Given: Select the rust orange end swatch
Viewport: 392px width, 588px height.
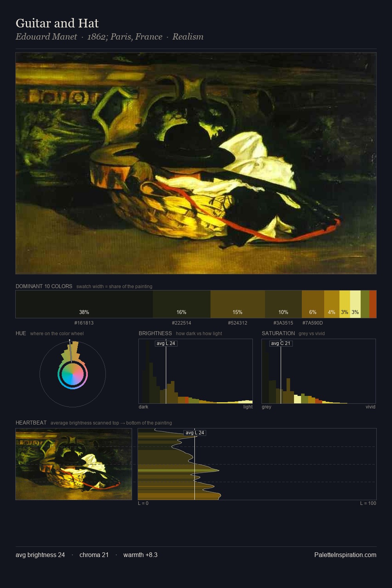Looking at the screenshot, I should 373,304.
